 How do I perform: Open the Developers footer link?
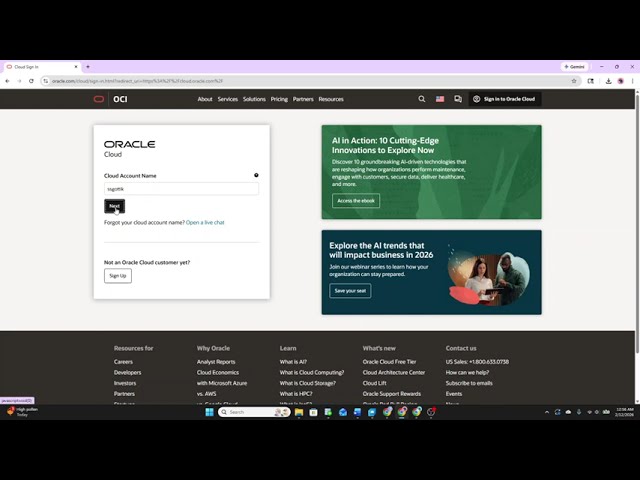tap(127, 372)
